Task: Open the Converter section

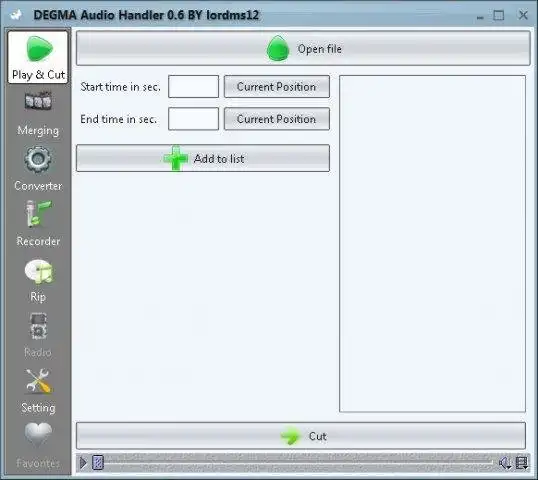Action: [x=38, y=168]
